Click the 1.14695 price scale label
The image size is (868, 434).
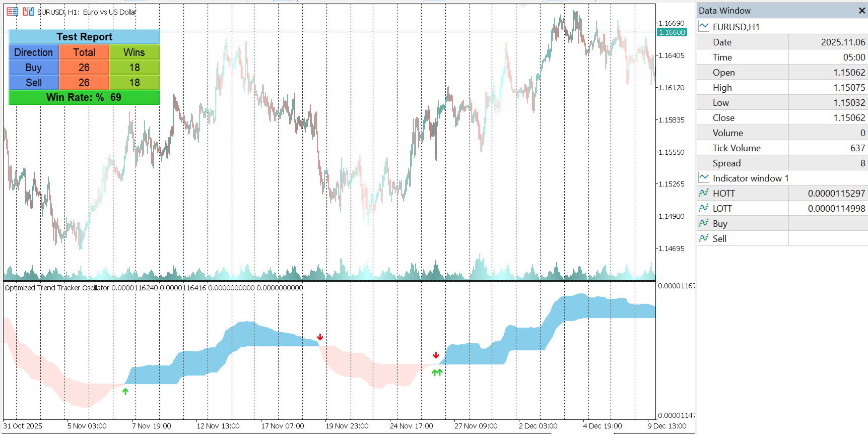tap(672, 249)
